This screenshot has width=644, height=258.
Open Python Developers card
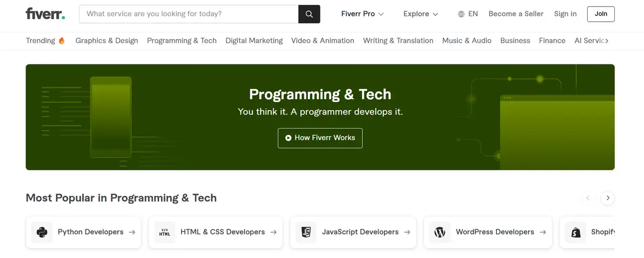pyautogui.click(x=84, y=232)
